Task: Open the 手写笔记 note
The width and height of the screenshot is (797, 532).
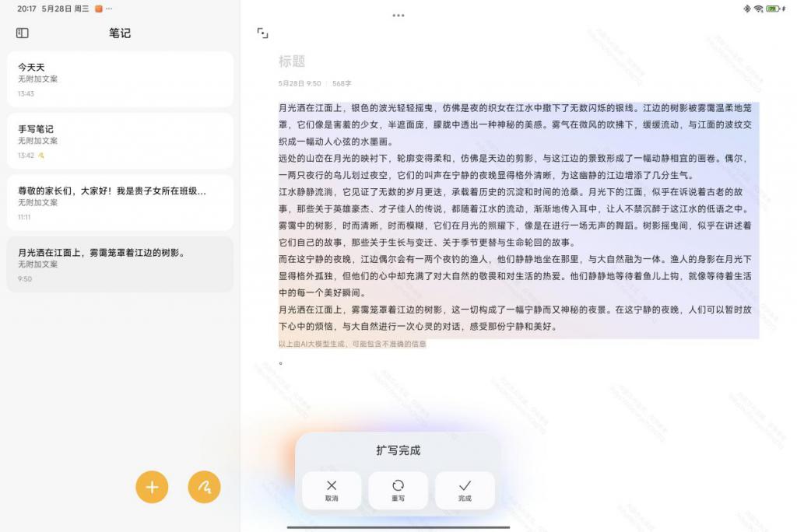Action: [120, 141]
